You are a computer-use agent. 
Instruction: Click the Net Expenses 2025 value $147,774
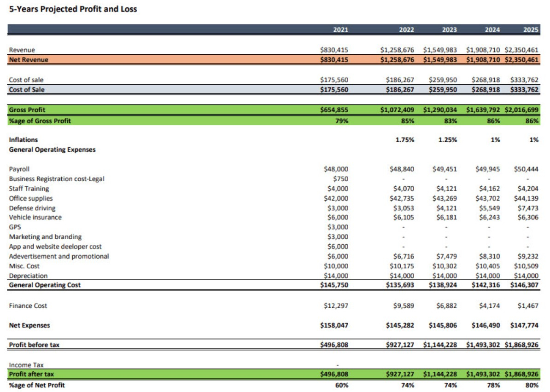point(524,326)
